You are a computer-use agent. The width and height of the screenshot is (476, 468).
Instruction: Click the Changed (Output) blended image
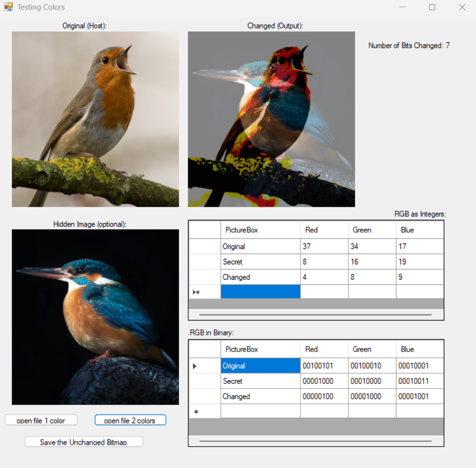point(271,119)
